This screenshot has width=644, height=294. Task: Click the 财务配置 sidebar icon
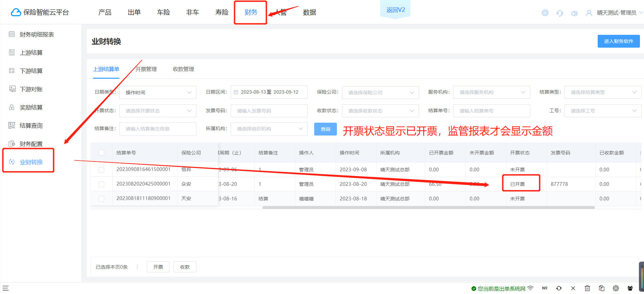pyautogui.click(x=12, y=144)
